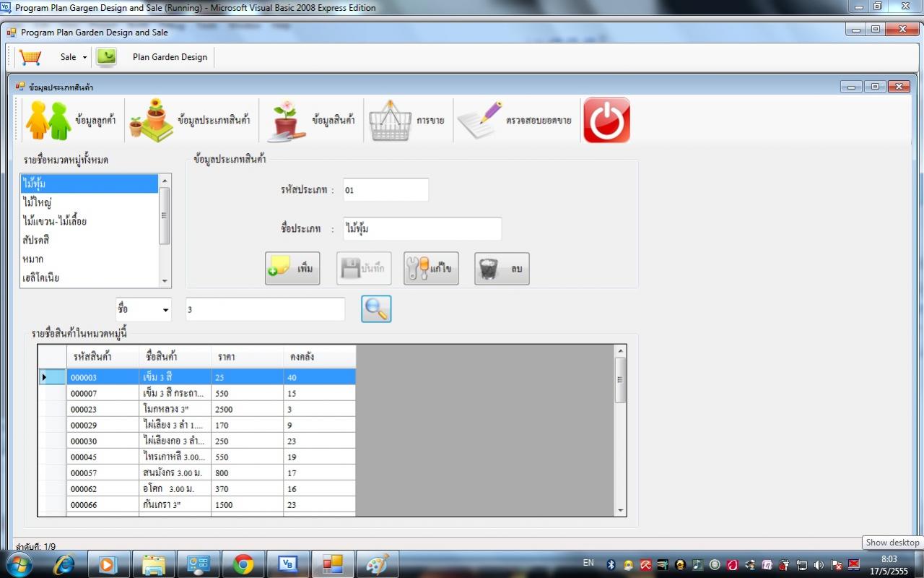Screen dimensions: 924x578
Task: Select product code cell 000057
Action: click(103, 473)
